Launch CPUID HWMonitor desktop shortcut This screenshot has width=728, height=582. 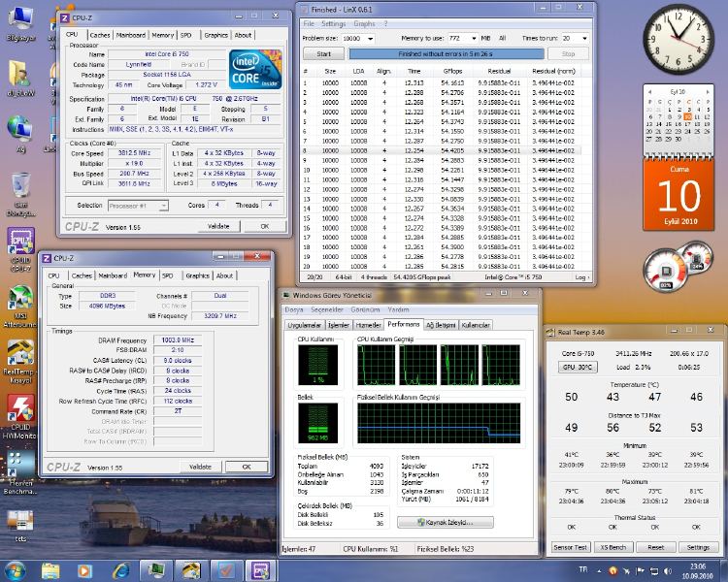(x=19, y=417)
